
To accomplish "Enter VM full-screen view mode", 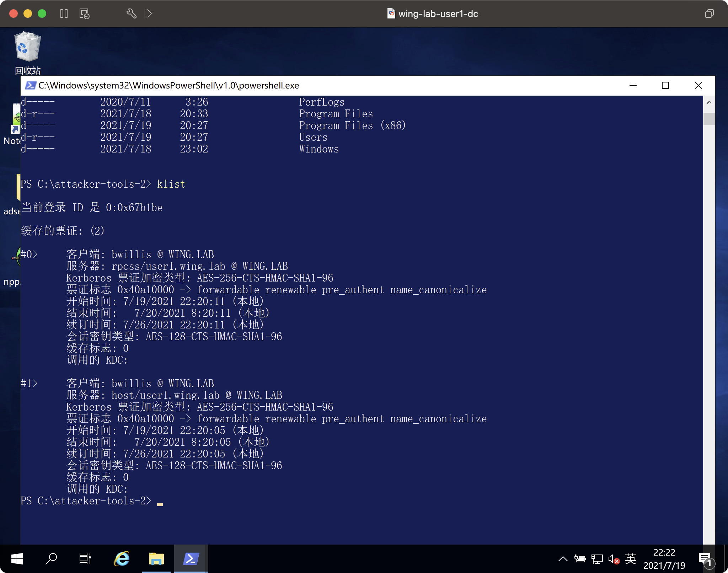I will pyautogui.click(x=709, y=14).
